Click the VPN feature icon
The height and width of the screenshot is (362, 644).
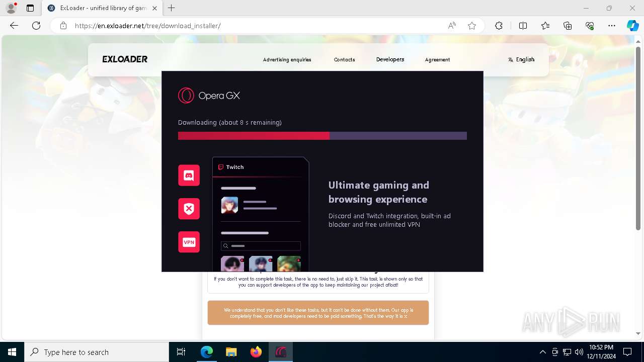(189, 242)
